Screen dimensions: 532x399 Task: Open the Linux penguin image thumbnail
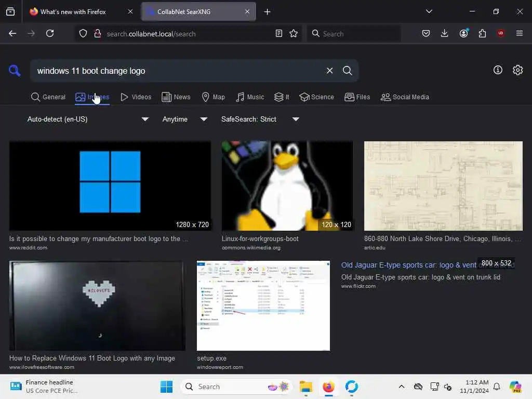(x=287, y=185)
